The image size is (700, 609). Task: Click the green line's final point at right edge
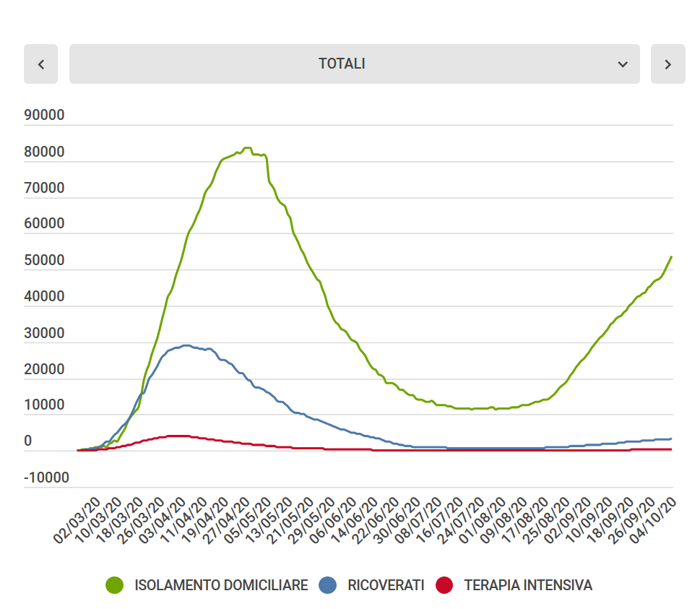pos(672,256)
